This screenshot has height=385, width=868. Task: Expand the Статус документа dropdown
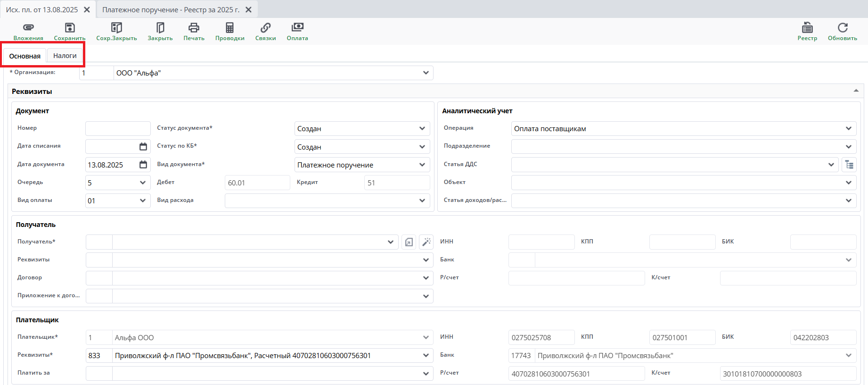click(422, 129)
